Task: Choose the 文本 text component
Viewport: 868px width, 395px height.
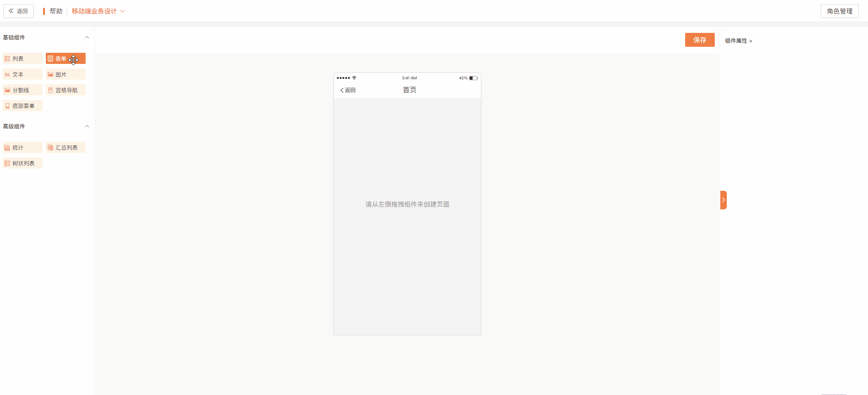Action: click(x=22, y=75)
